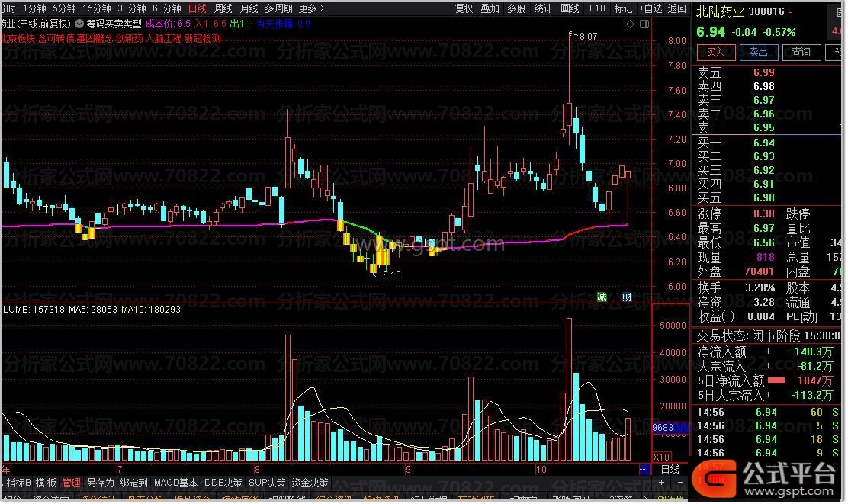Image resolution: width=848 pixels, height=504 pixels.
Task: Expand the 更多 periods menu
Action: coord(311,8)
